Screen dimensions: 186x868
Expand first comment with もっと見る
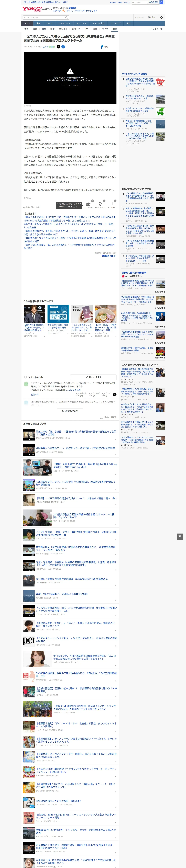[75, 390]
